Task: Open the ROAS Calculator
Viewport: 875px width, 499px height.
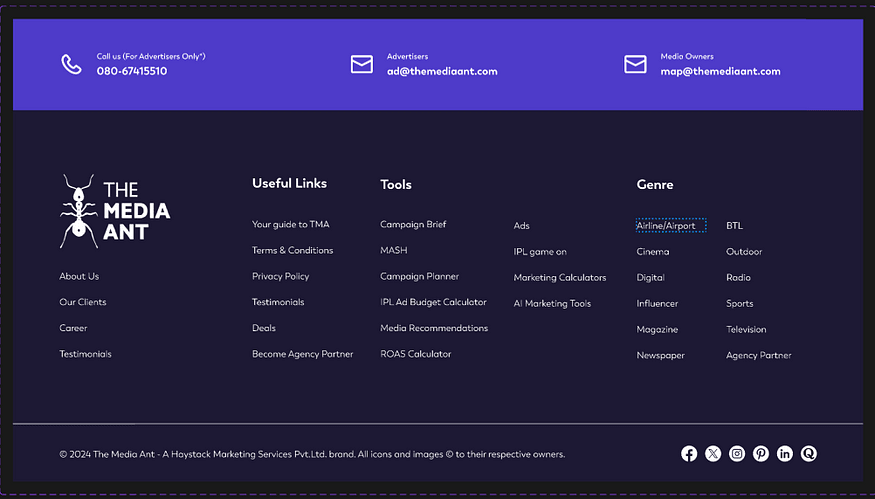Action: coord(416,354)
